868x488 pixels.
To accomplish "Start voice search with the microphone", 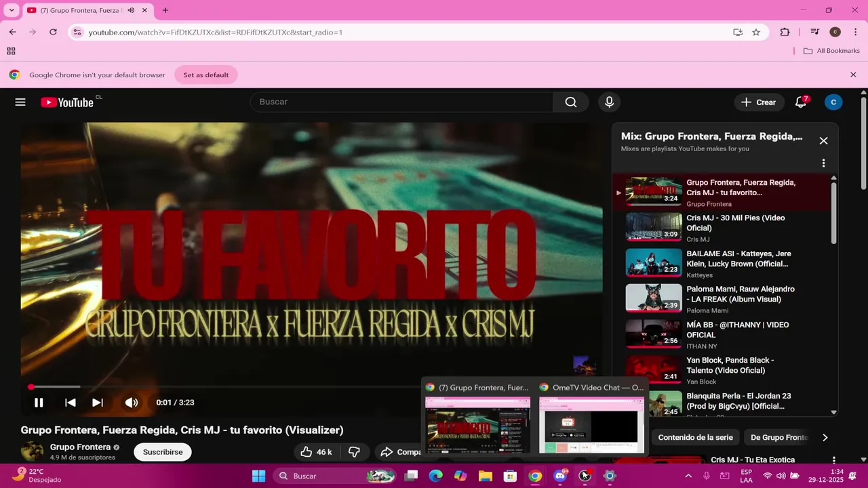I will [x=609, y=102].
